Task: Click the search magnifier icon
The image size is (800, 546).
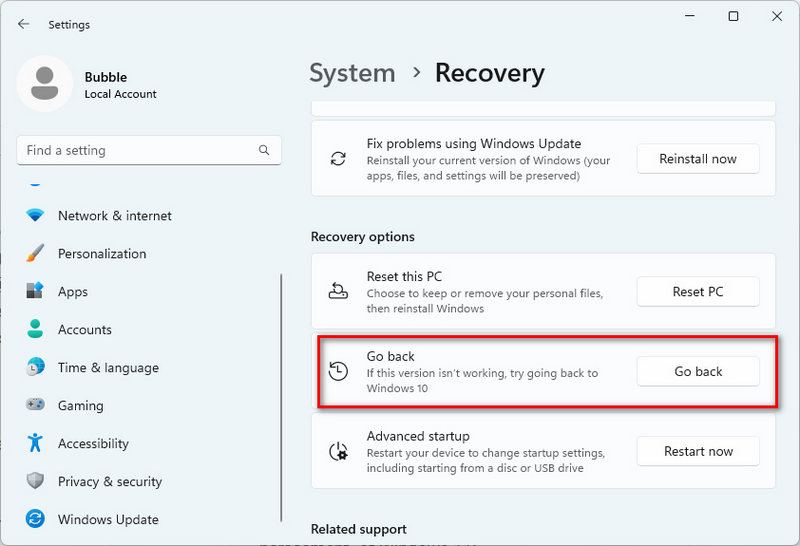Action: (x=264, y=150)
